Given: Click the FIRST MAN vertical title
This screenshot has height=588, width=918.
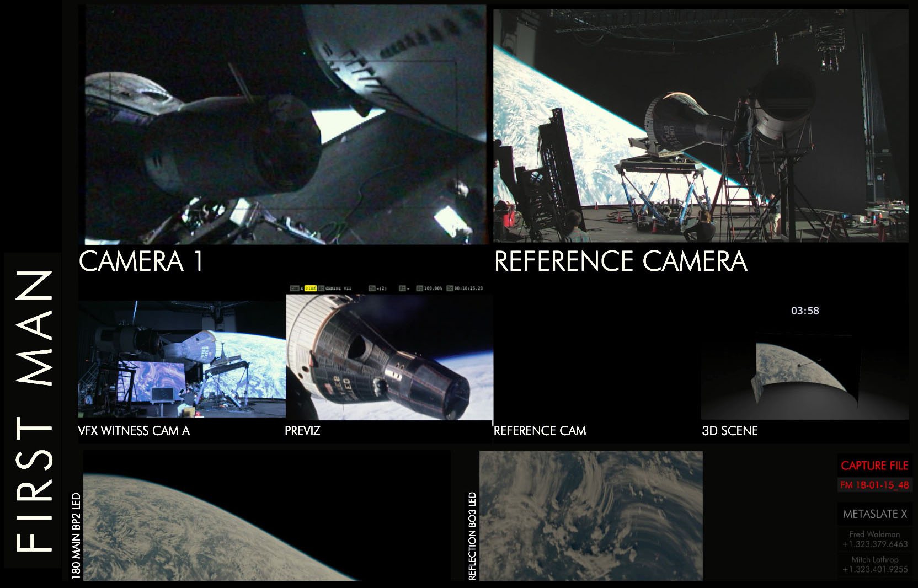Looking at the screenshot, I should [x=33, y=411].
